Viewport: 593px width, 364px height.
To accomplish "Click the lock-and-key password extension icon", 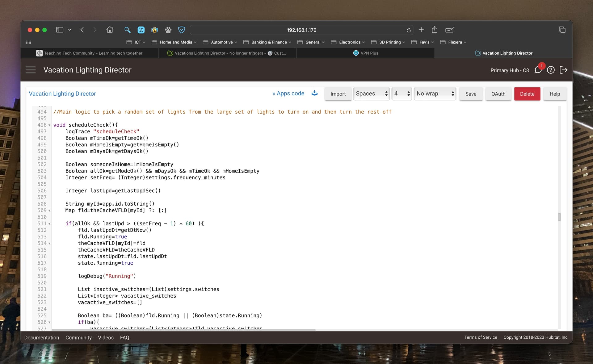I will tap(154, 30).
